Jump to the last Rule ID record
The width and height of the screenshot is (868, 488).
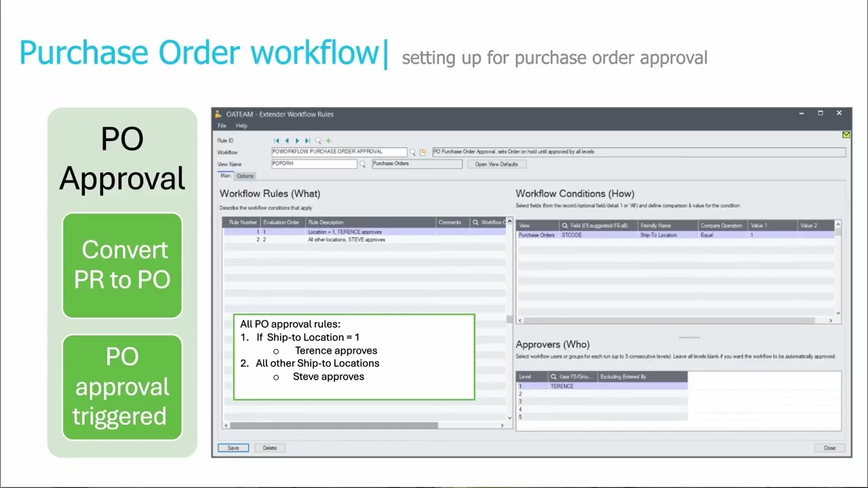point(307,140)
